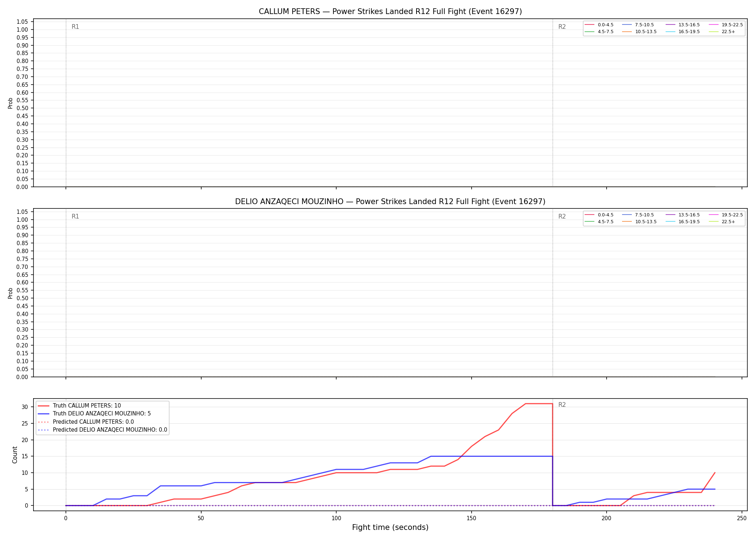Select 0.0-4.5 in the Delio Mouzinho chart legend

[x=599, y=215]
